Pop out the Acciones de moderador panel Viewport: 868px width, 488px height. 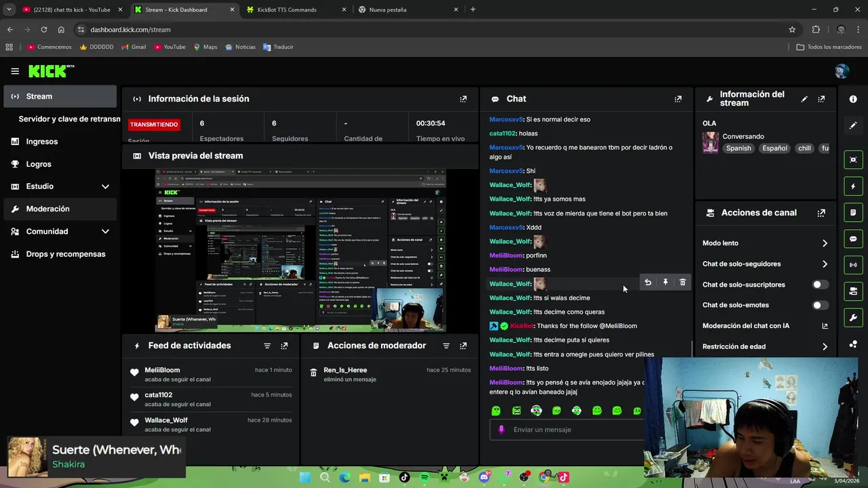click(463, 346)
